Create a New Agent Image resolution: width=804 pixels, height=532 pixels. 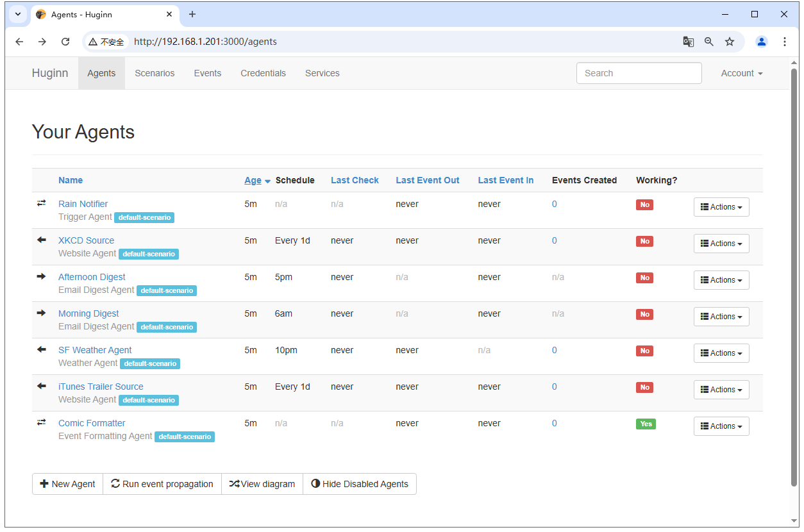67,484
